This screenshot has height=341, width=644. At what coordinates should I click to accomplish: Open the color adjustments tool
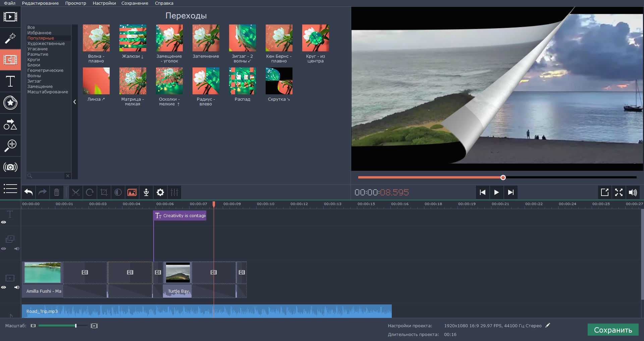point(118,192)
